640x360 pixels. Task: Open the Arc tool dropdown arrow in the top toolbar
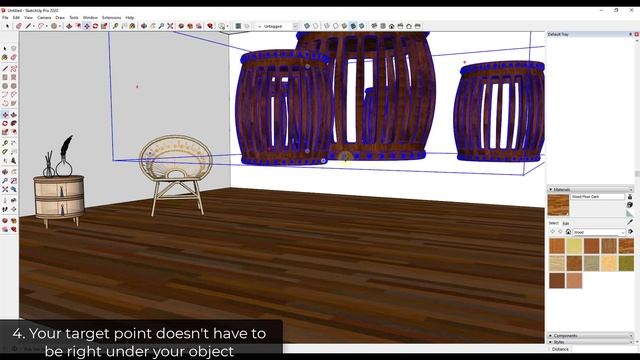coord(47,26)
